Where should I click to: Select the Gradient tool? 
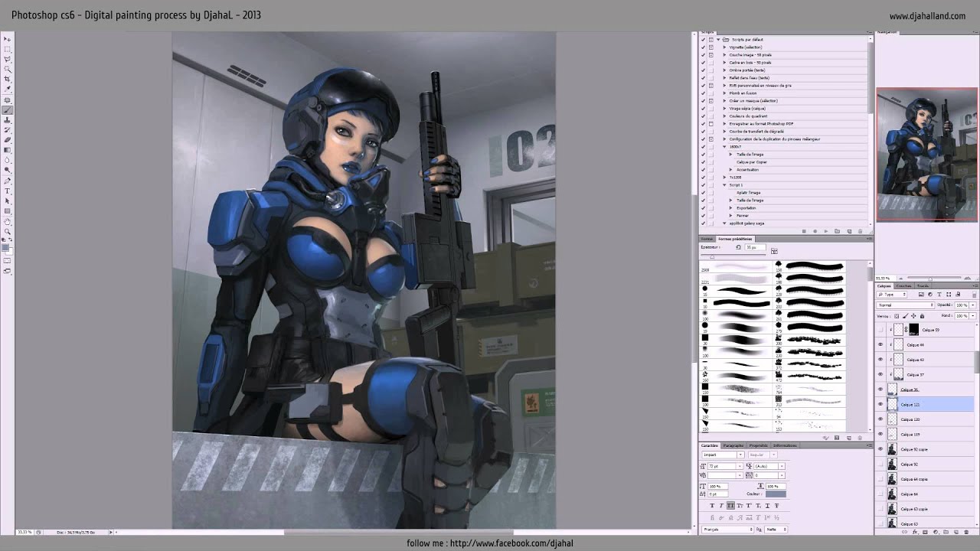coord(7,150)
